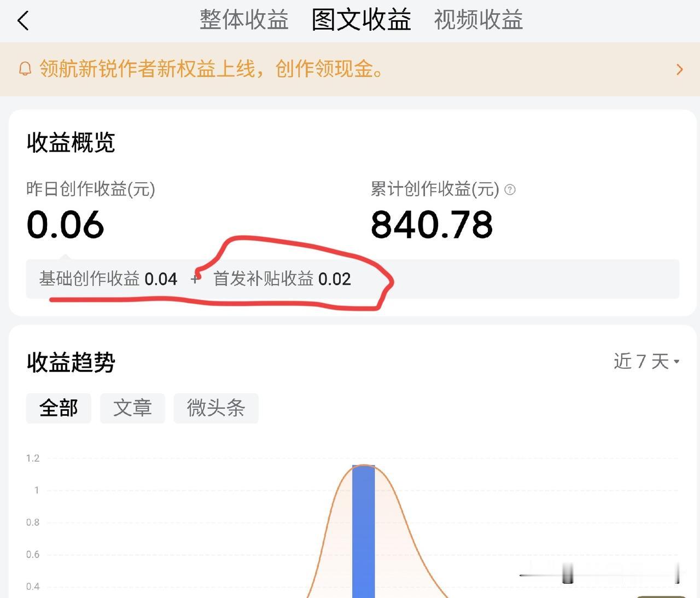
Task: Tap the 昨日创作收益 value 0.06
Action: pos(65,225)
